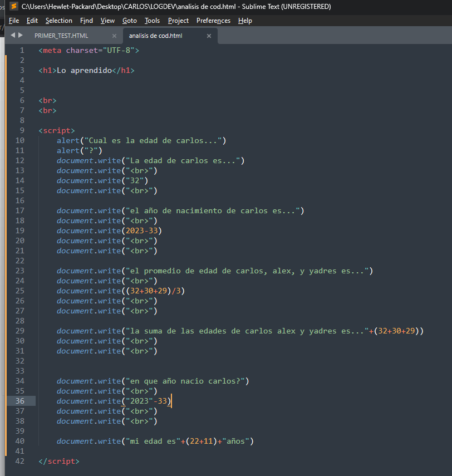Click alert "Cual es la edad de carlos..."
This screenshot has height=476, width=452.
coord(141,140)
